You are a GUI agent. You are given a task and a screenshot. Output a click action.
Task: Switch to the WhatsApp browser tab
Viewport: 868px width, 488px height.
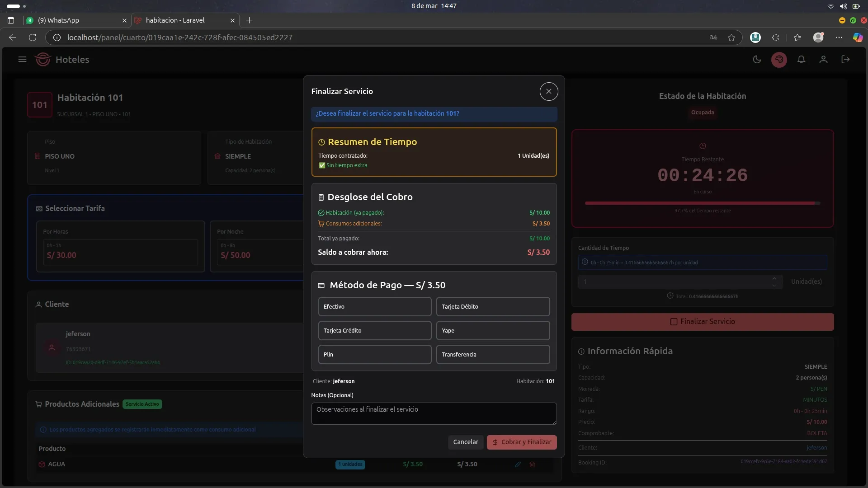tap(68, 20)
